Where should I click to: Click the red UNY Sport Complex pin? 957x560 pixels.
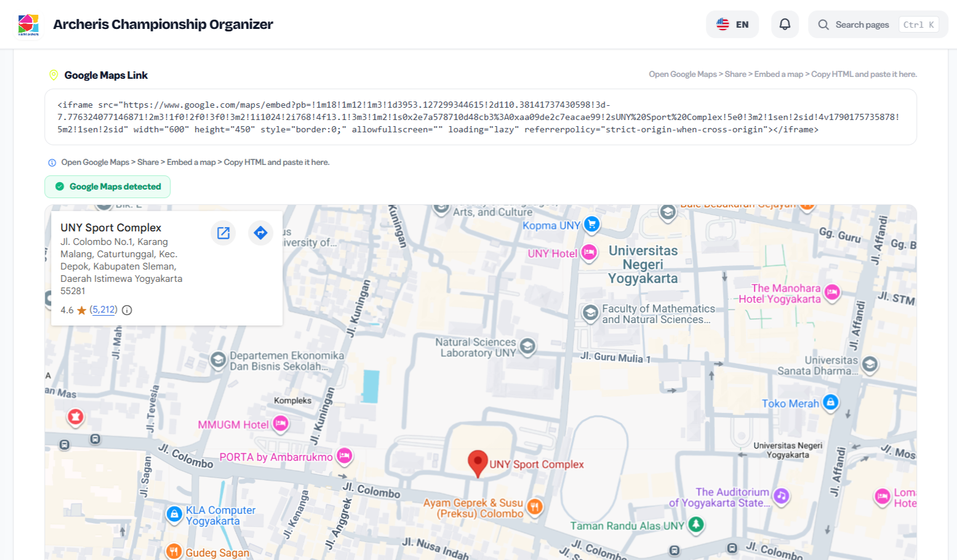478,463
